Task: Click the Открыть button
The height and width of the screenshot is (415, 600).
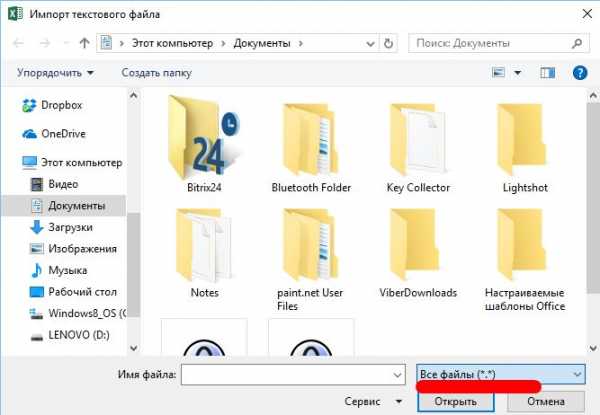Action: (455, 402)
